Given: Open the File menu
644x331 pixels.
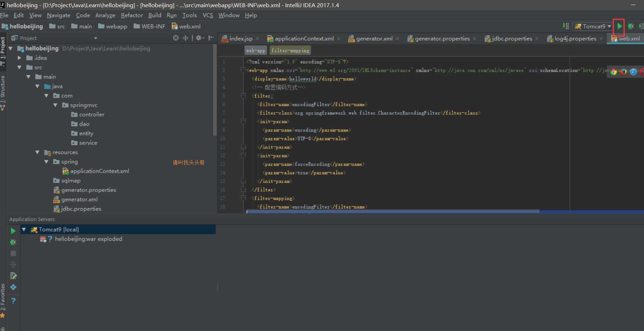Looking at the screenshot, I should click(4, 15).
